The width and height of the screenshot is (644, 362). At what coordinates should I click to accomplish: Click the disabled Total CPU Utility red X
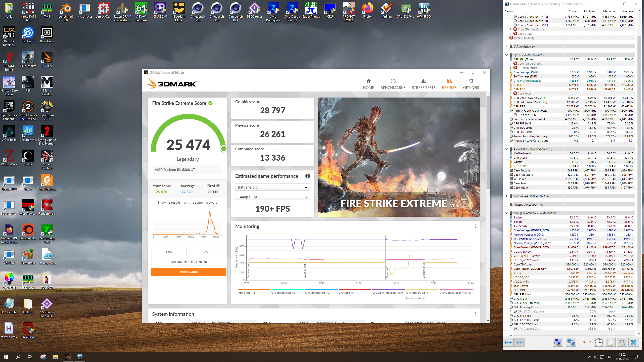point(511,38)
